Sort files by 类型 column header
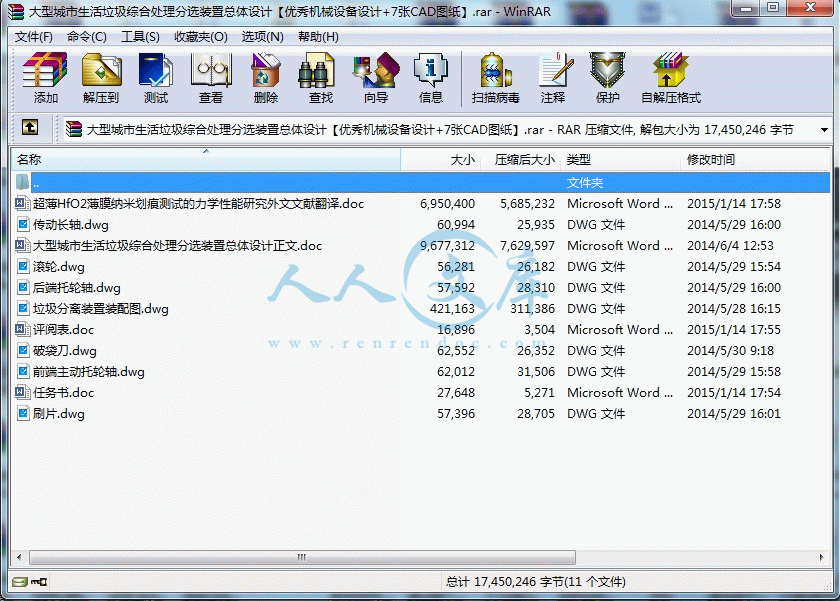 point(621,160)
